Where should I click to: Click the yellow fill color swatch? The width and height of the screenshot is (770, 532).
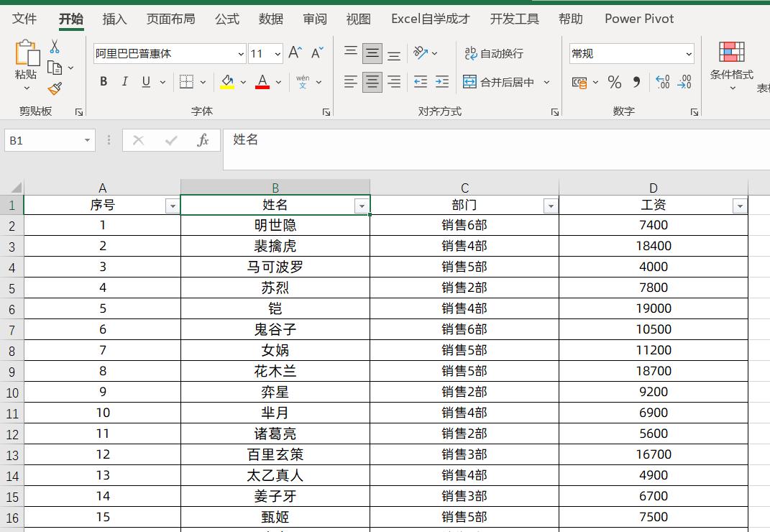point(228,88)
